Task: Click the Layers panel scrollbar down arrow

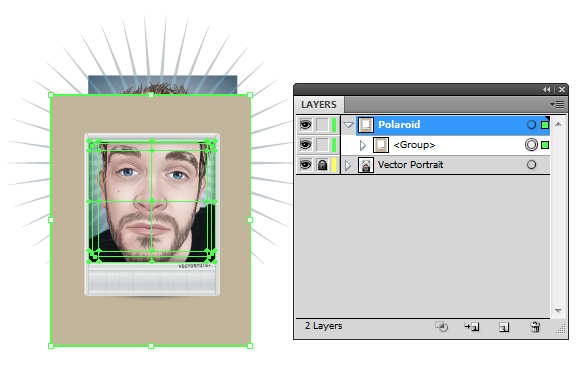Action: pos(558,310)
